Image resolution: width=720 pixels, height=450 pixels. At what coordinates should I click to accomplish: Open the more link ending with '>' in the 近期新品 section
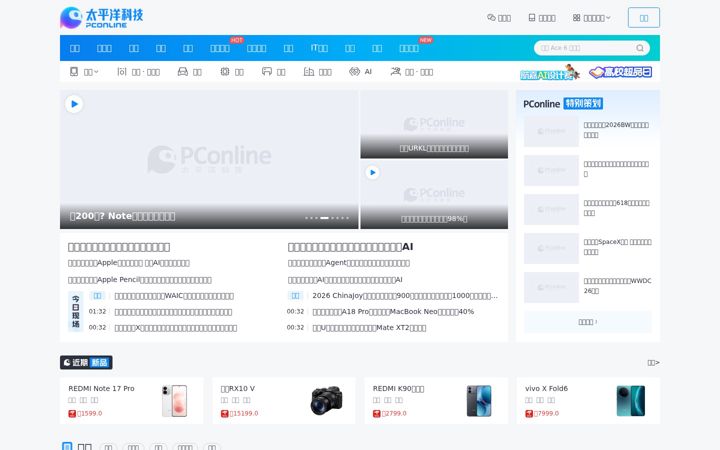point(653,363)
